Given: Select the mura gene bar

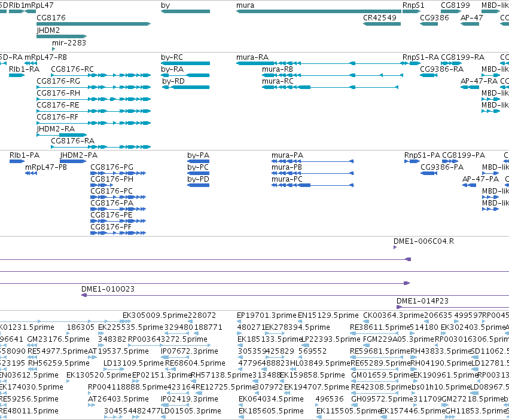Looking at the screenshot, I should [319, 11].
